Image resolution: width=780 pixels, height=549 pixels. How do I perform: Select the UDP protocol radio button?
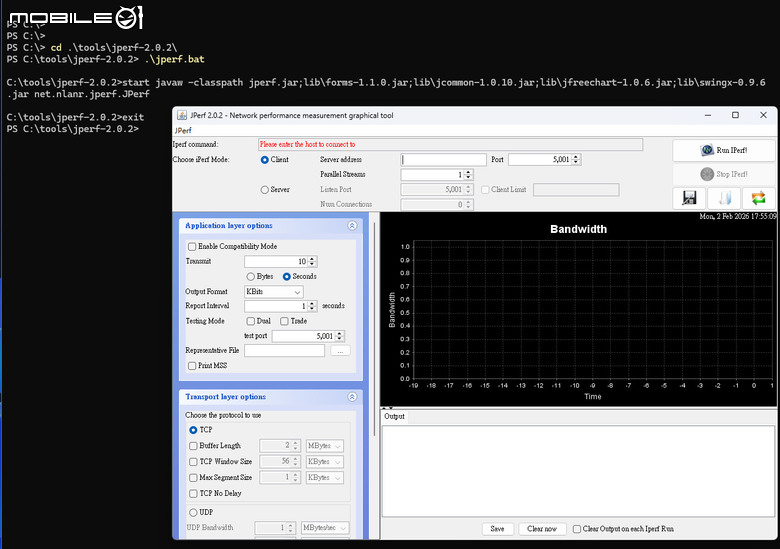click(193, 512)
